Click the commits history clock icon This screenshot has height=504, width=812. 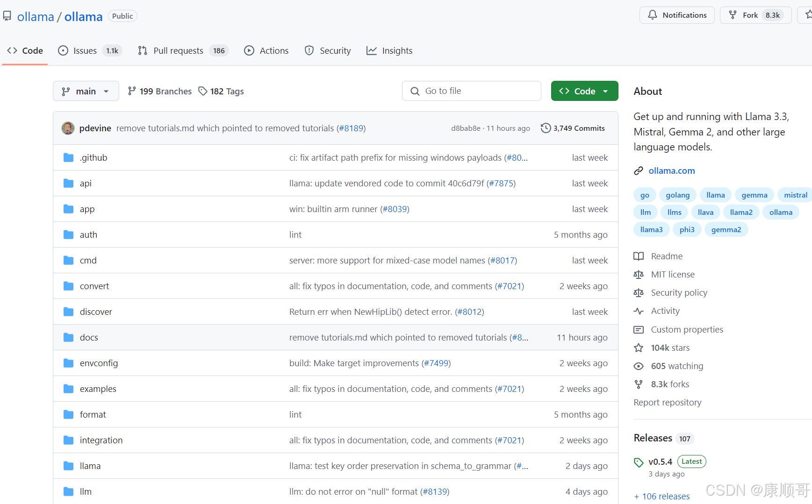click(x=546, y=128)
